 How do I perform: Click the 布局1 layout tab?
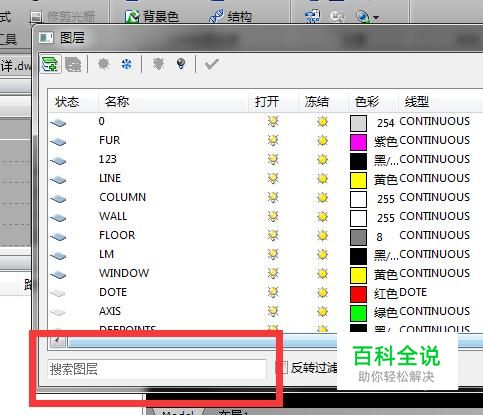coord(233,412)
